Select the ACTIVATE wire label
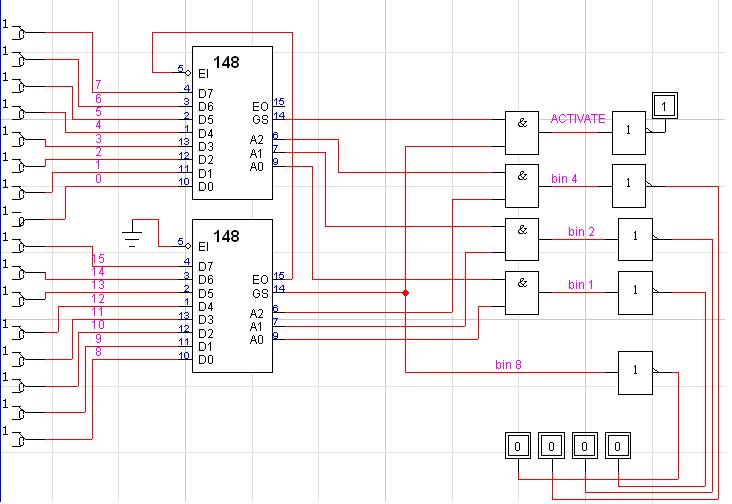 point(578,119)
